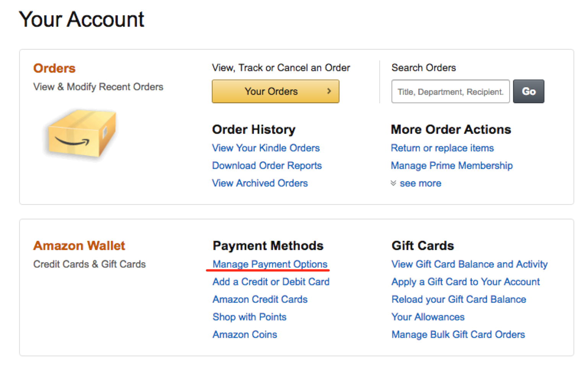The image size is (588, 367).
Task: Open View Your Kindle Orders link
Action: pos(266,148)
